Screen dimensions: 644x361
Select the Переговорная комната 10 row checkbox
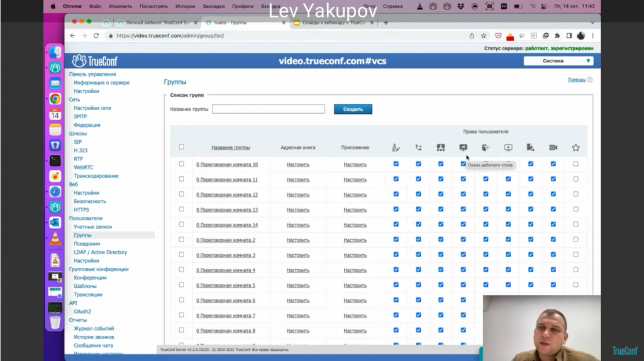point(182,164)
